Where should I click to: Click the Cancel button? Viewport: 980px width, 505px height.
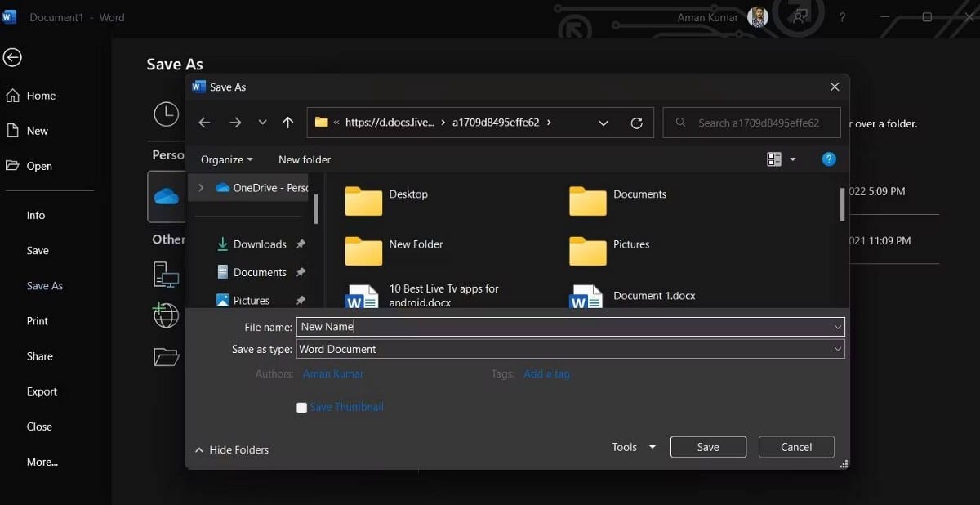796,447
